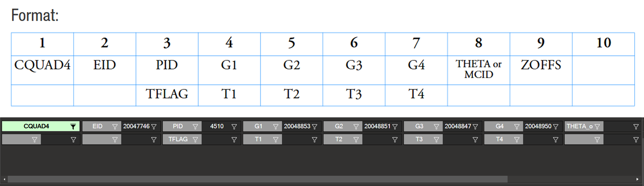Click the empty T3 value field

(457, 140)
